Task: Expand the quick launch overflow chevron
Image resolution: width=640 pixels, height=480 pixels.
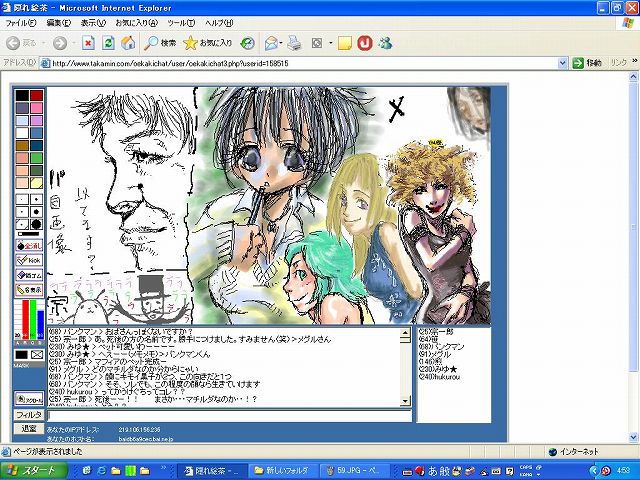Action: (x=164, y=468)
